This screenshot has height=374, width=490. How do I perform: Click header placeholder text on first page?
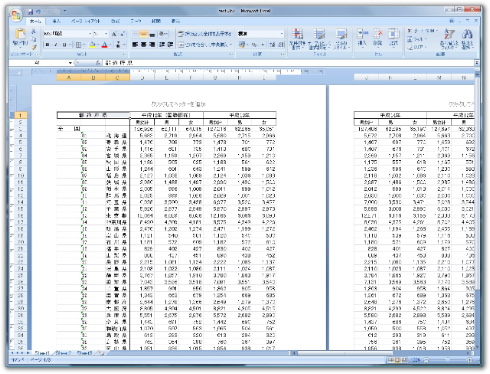178,104
